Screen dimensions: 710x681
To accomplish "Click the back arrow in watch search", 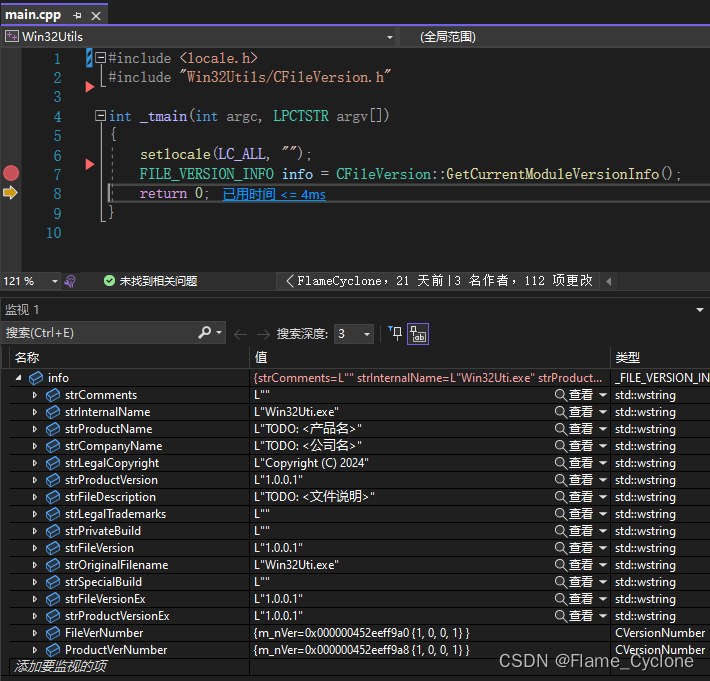I will (240, 334).
